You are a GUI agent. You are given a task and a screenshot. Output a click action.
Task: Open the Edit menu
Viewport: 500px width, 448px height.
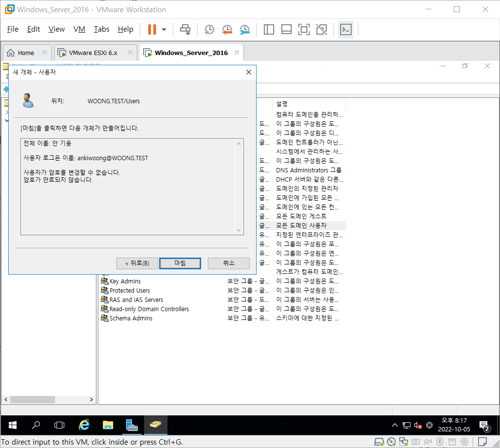(34, 29)
